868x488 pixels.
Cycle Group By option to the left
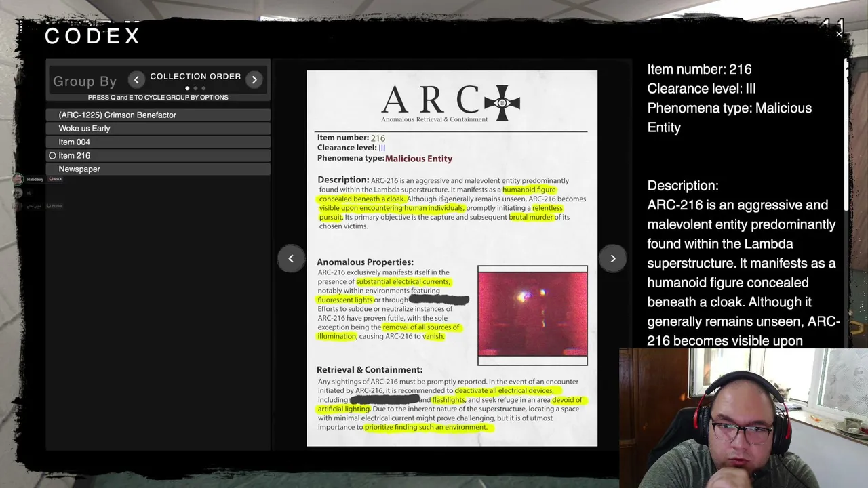[x=136, y=80]
